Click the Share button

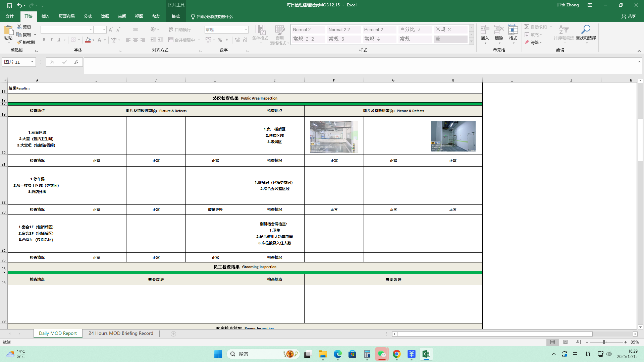click(x=629, y=16)
